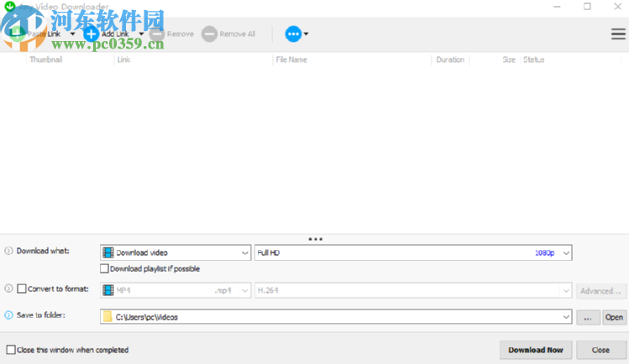Viewport: 629px width, 364px height.
Task: Enable Download playlist if possible checkbox
Action: (x=104, y=268)
